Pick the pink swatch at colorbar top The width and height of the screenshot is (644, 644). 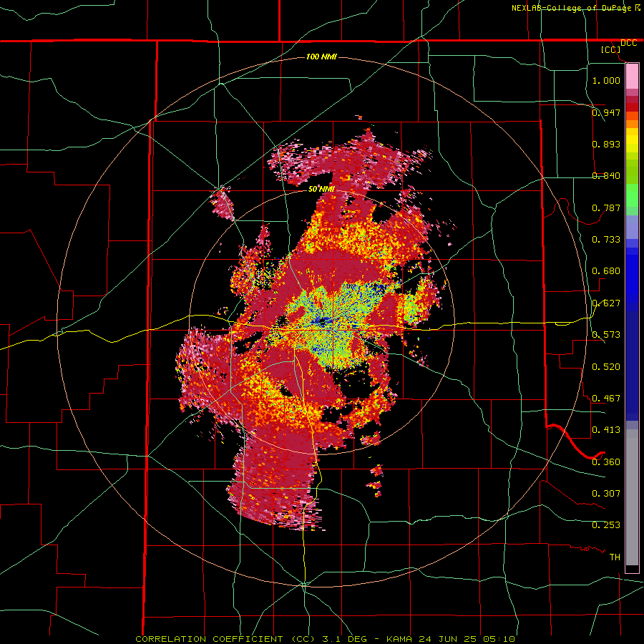pyautogui.click(x=632, y=76)
